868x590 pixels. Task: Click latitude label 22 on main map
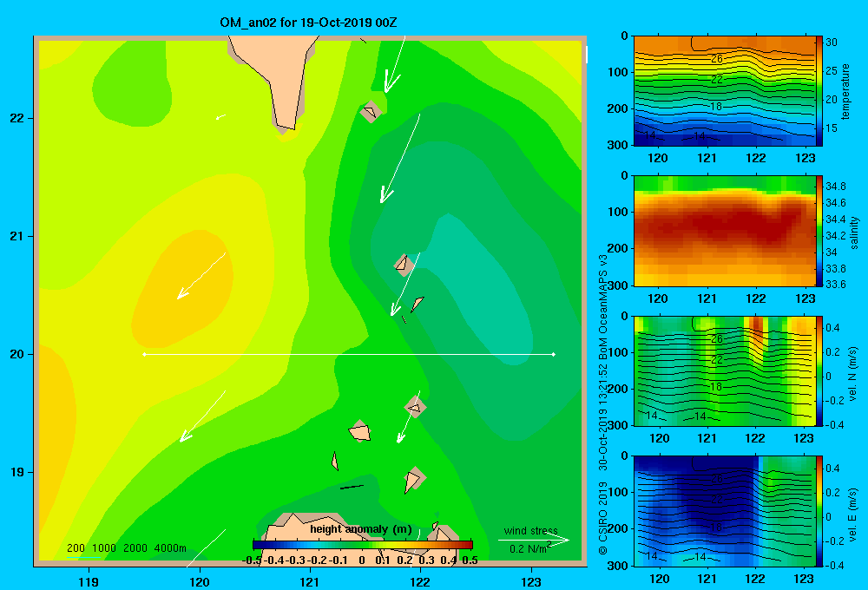[x=17, y=118]
